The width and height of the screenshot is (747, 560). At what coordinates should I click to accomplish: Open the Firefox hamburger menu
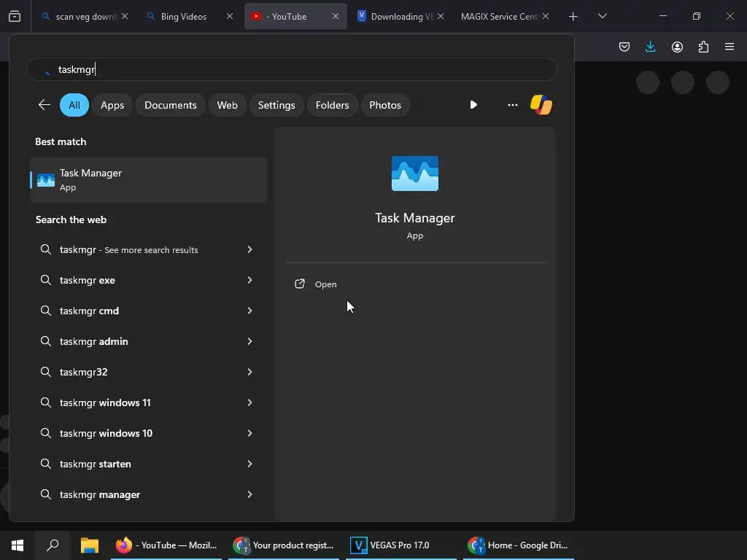pyautogui.click(x=729, y=47)
